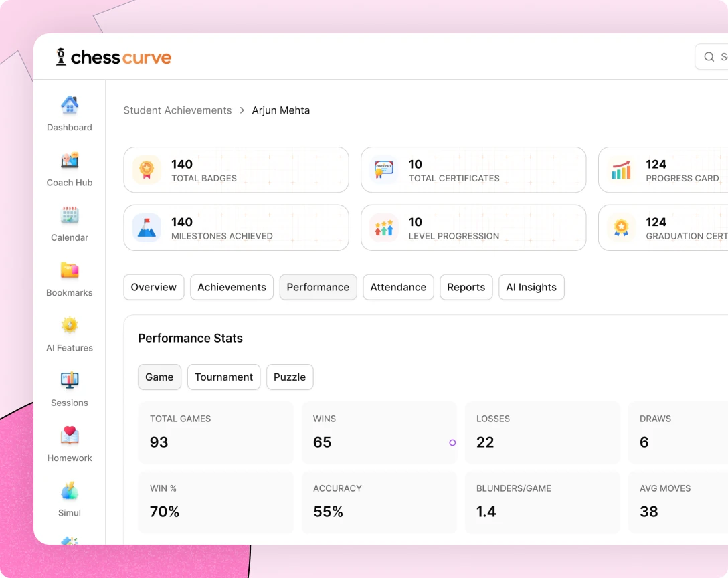
Task: Switch to the Attendance tab
Action: tap(398, 288)
